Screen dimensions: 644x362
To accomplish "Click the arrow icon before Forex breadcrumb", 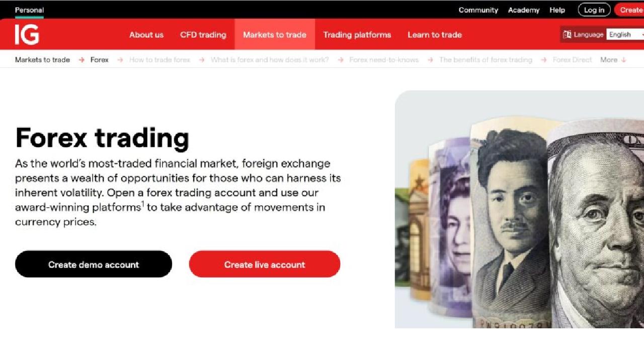I will 82,60.
